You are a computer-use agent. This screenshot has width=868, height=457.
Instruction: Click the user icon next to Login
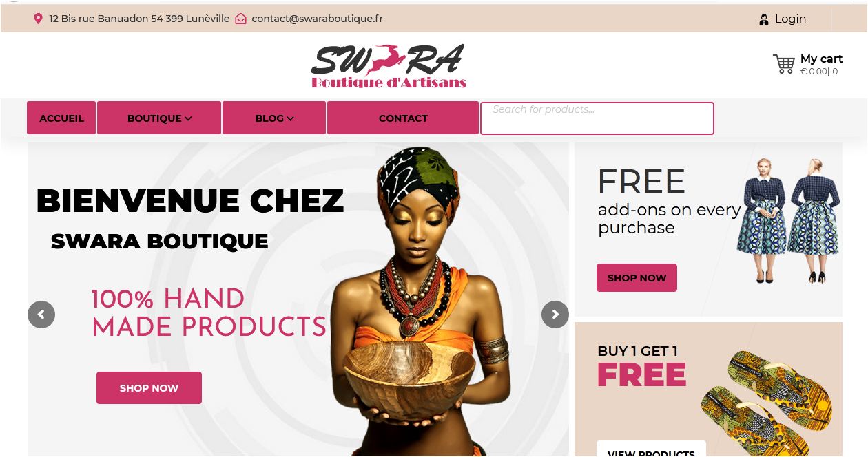[763, 19]
